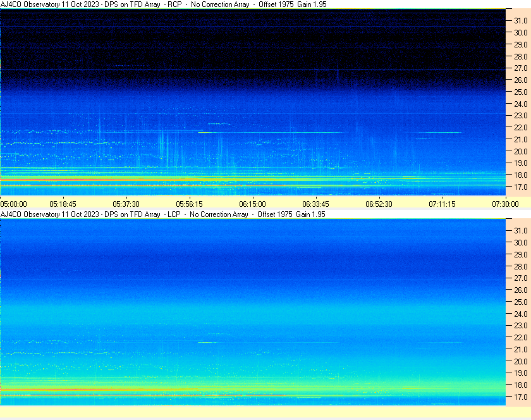Click the 30.0 frequency label on LCP panel
531x420 pixels.
pyautogui.click(x=521, y=242)
